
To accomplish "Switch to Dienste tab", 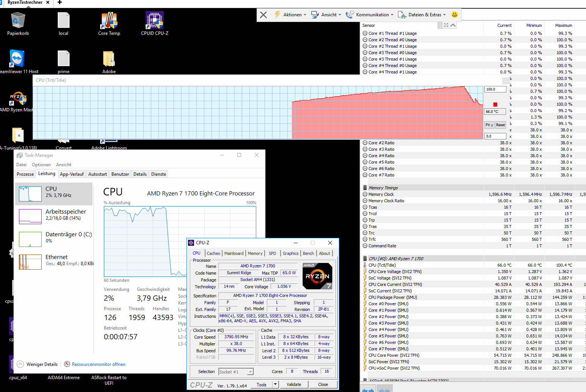I will 158,174.
